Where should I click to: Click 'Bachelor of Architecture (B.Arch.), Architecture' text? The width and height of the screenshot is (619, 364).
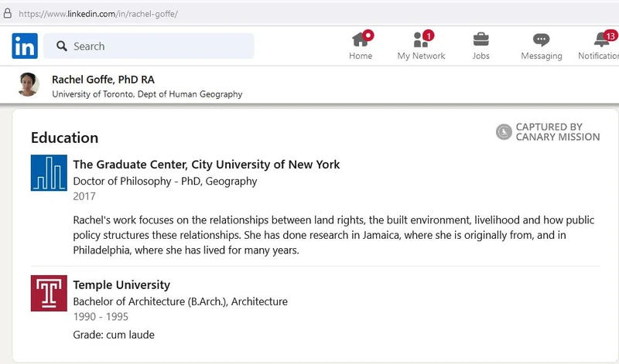[180, 301]
